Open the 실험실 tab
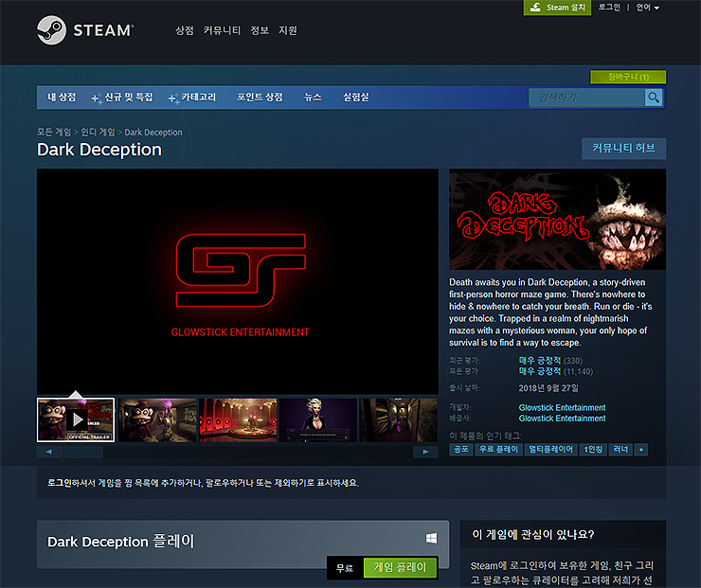Image resolution: width=701 pixels, height=588 pixels. pyautogui.click(x=356, y=97)
